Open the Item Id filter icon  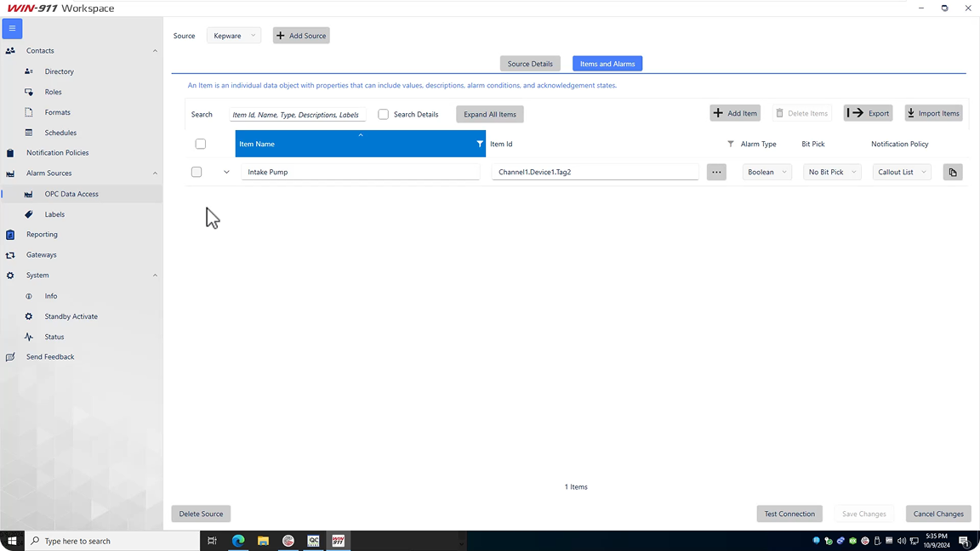pos(731,144)
